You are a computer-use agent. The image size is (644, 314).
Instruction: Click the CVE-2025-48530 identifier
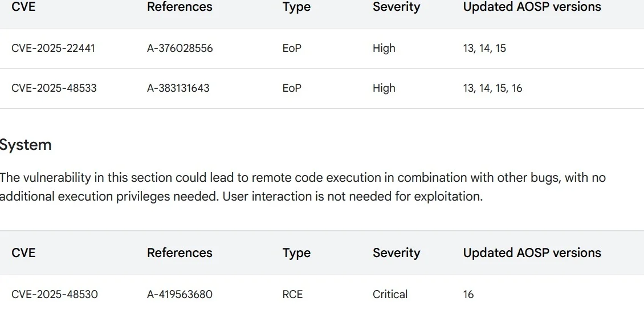[x=54, y=295]
